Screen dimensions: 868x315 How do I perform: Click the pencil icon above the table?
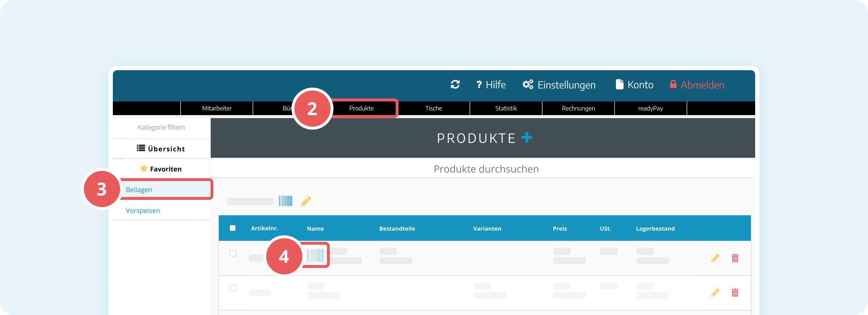pyautogui.click(x=306, y=201)
